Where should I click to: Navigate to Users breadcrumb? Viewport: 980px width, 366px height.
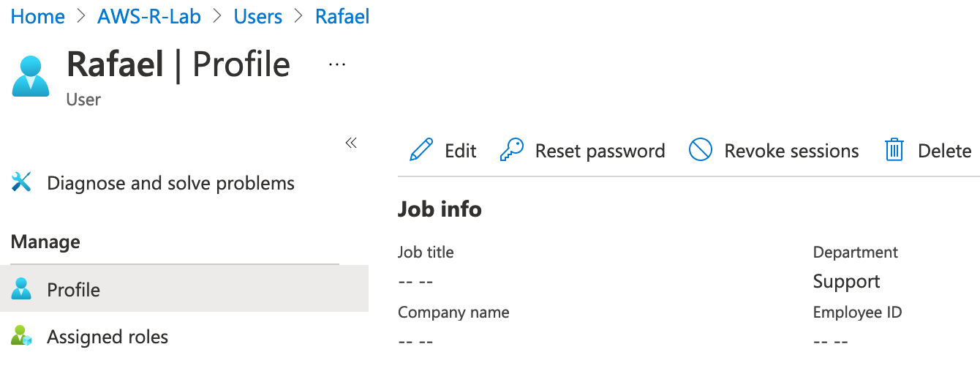pyautogui.click(x=257, y=16)
